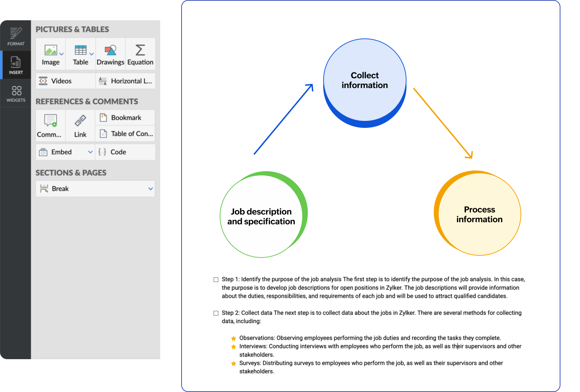Open the Widgets panel
This screenshot has width=580, height=392.
point(15,93)
